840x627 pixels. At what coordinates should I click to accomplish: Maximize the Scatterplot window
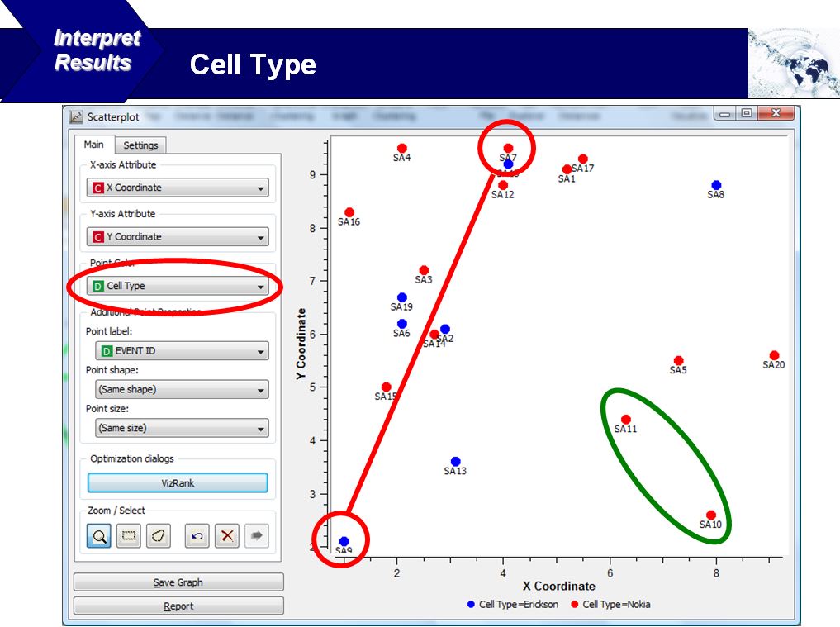(x=746, y=115)
